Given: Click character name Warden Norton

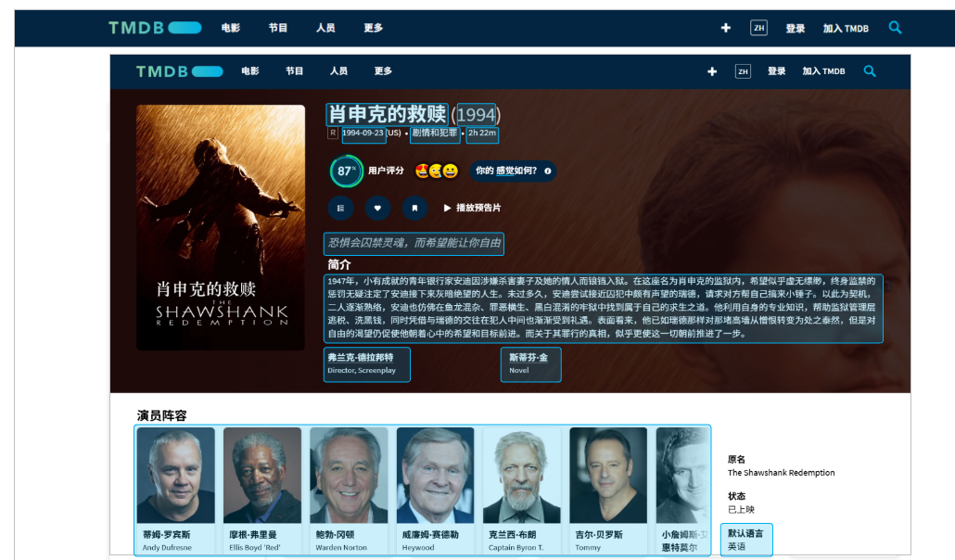Looking at the screenshot, I should tap(341, 548).
